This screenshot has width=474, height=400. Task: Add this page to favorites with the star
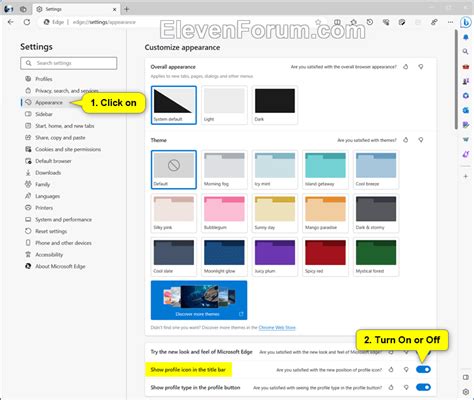click(318, 22)
